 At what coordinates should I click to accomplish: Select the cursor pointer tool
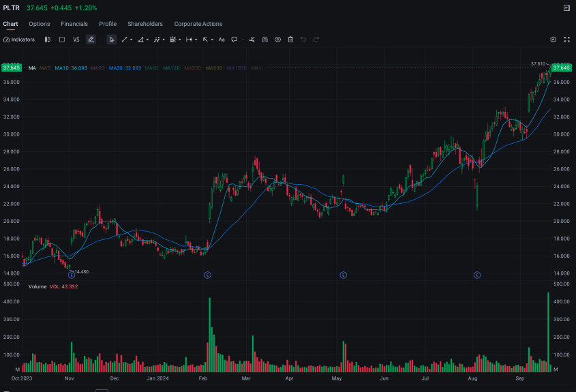click(x=112, y=40)
